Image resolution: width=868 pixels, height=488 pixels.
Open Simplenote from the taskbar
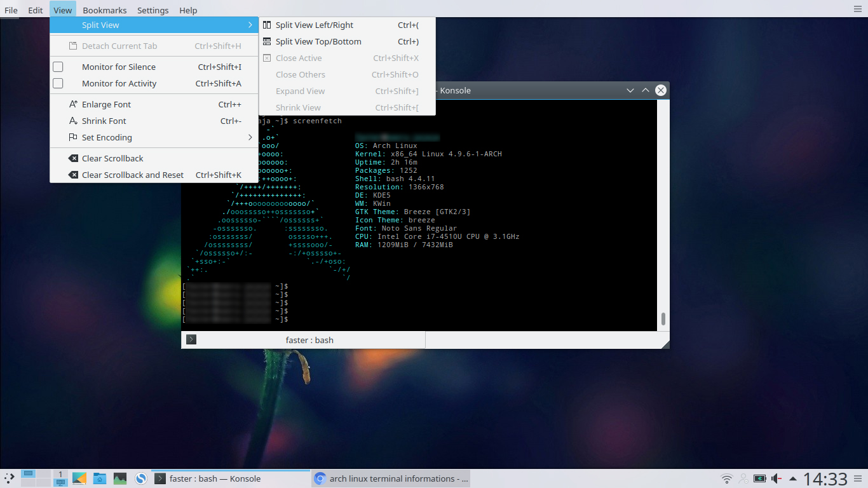click(140, 478)
